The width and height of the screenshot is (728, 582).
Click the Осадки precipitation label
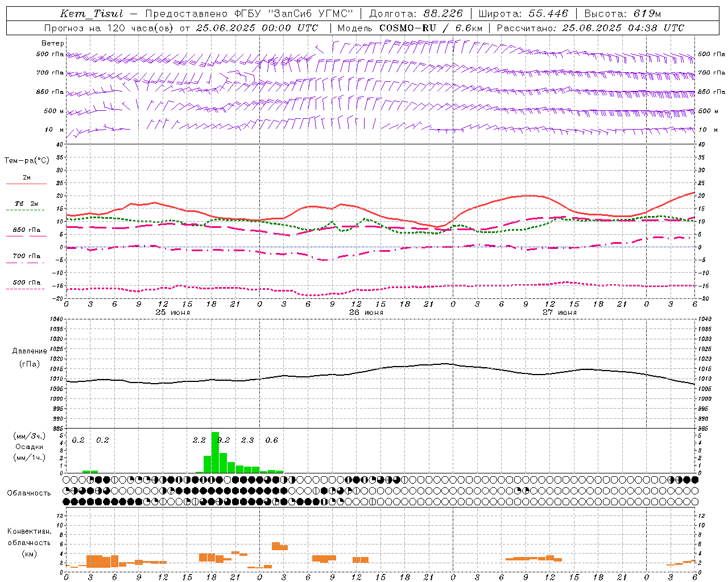coord(29,447)
